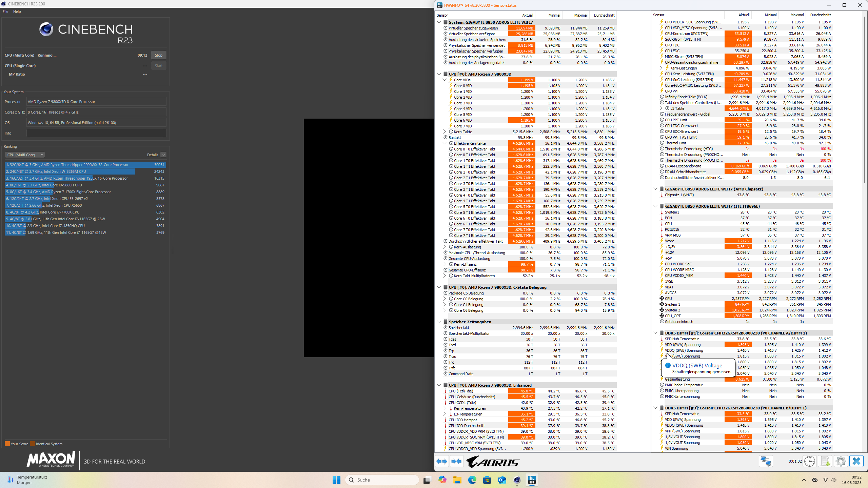
Task: Open the File menu in Cinebench
Action: click(x=5, y=12)
